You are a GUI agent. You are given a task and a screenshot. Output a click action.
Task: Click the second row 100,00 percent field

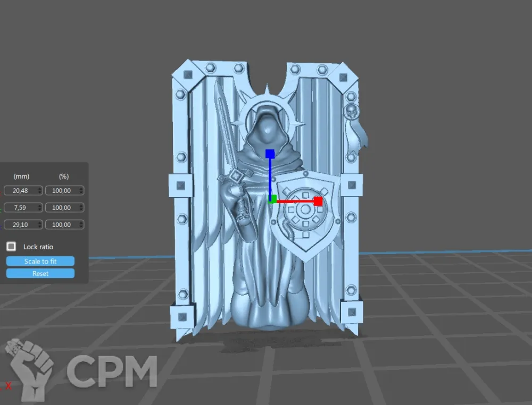tap(61, 207)
